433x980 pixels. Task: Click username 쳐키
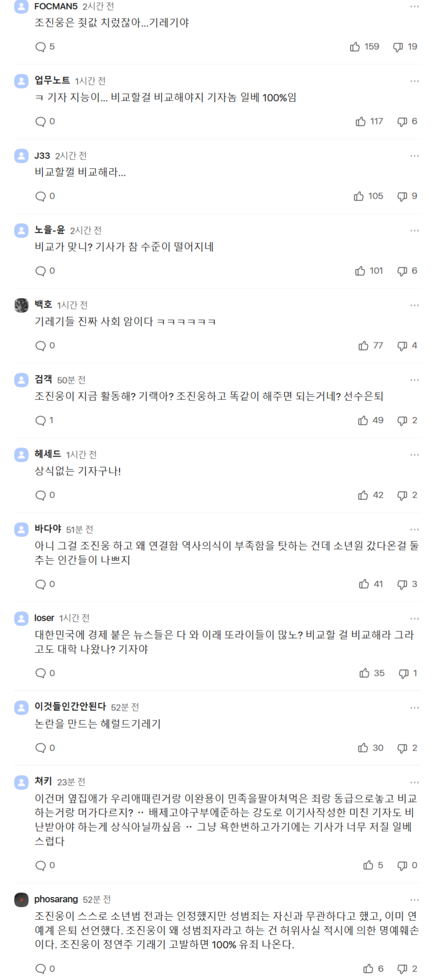point(43,781)
